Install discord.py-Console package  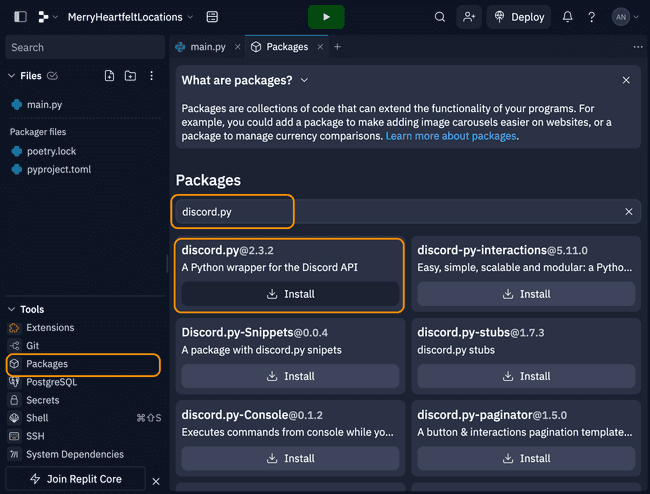(x=290, y=458)
